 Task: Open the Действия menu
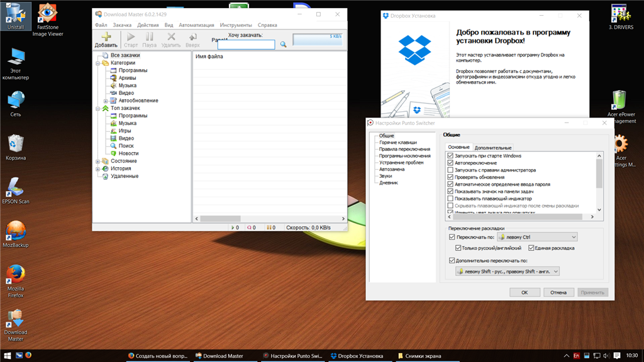coord(148,25)
